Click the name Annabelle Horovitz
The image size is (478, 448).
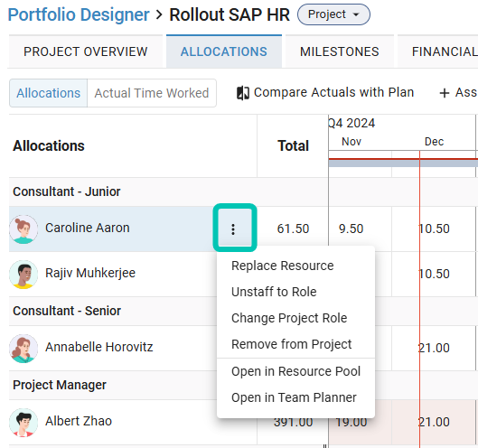pyautogui.click(x=99, y=347)
